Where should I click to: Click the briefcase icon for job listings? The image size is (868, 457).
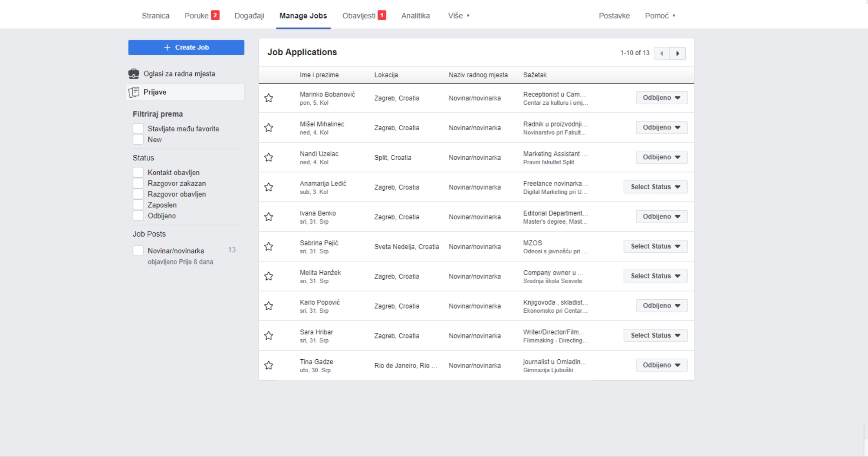click(134, 74)
